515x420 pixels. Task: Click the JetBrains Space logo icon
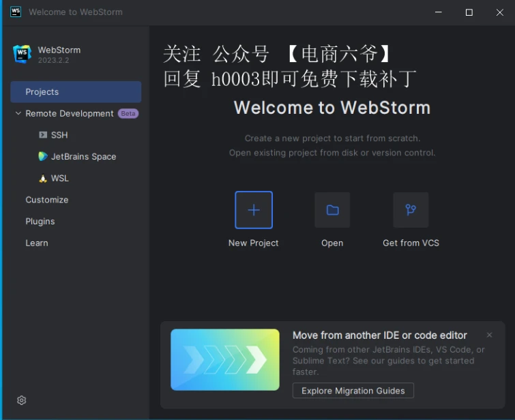43,156
